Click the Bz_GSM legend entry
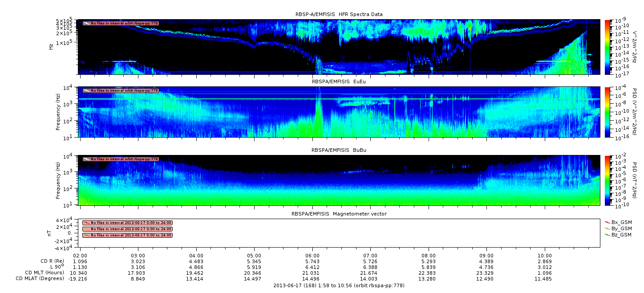This screenshot has width=644, height=293. (x=618, y=234)
